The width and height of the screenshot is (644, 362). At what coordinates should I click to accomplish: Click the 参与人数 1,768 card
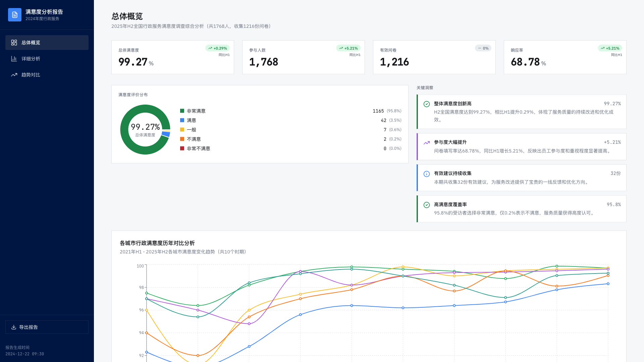(x=303, y=57)
